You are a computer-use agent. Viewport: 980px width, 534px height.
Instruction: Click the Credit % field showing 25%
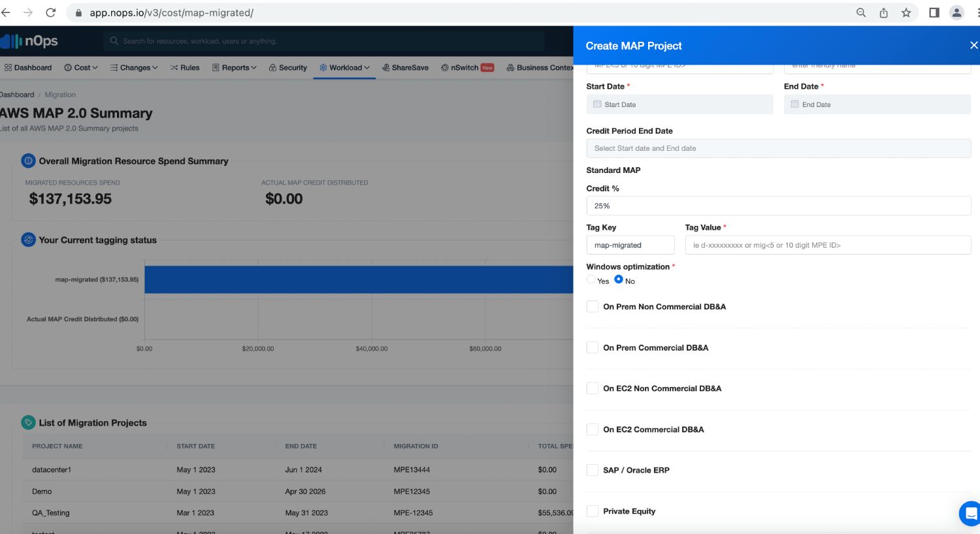(779, 206)
